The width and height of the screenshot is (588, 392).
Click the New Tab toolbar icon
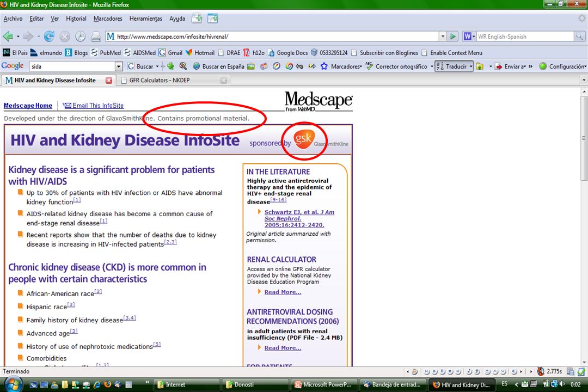(197, 19)
